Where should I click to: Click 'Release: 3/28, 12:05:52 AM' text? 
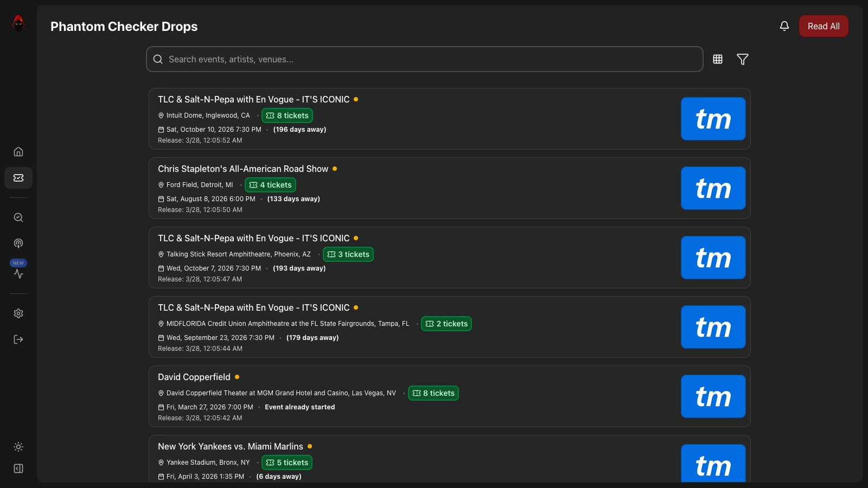(200, 140)
